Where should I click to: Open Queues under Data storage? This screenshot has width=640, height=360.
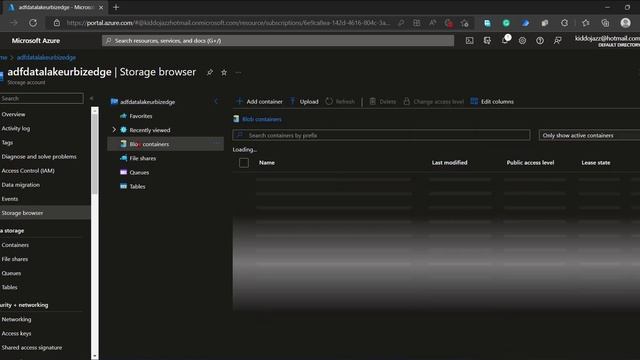click(x=11, y=273)
